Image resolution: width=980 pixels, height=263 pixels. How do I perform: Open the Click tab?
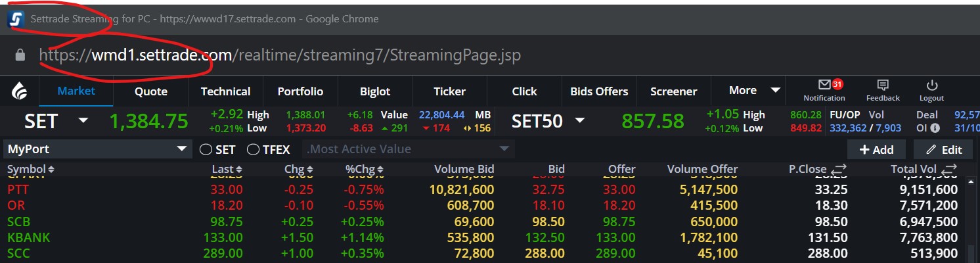[x=524, y=91]
